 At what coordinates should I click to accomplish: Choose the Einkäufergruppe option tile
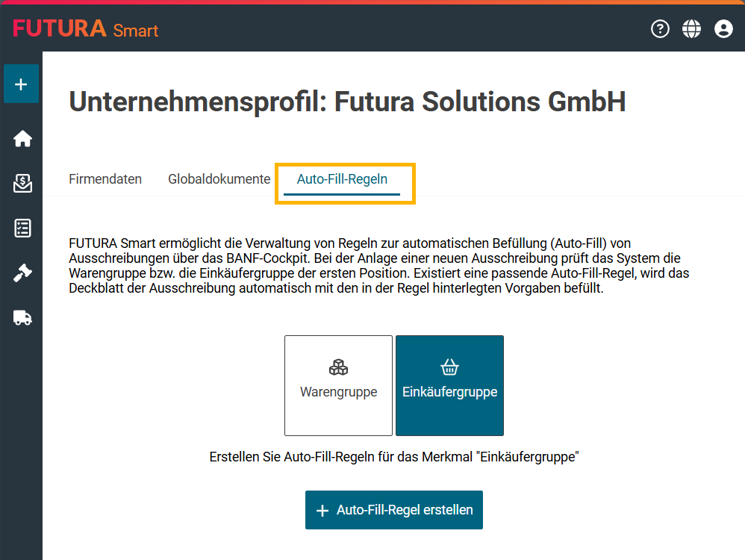pos(449,385)
